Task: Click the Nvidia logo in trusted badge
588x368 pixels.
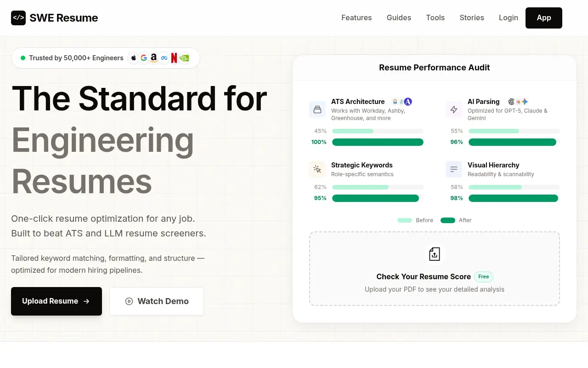Action: click(x=184, y=58)
